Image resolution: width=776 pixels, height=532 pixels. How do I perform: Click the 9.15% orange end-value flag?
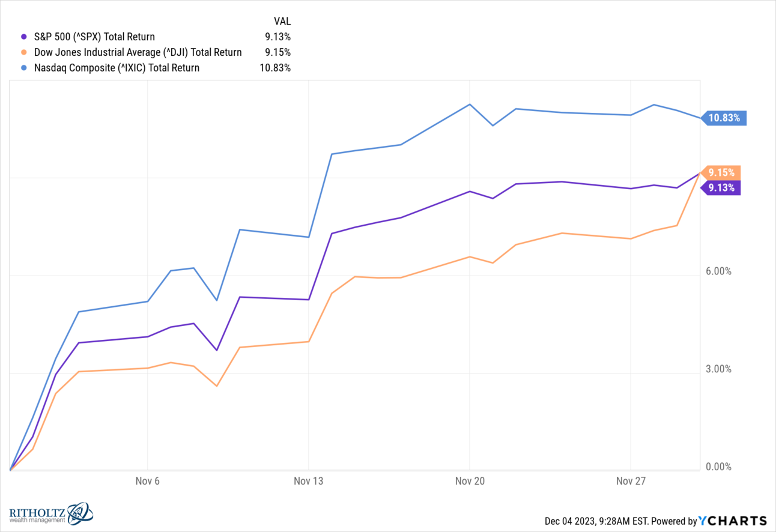click(721, 172)
